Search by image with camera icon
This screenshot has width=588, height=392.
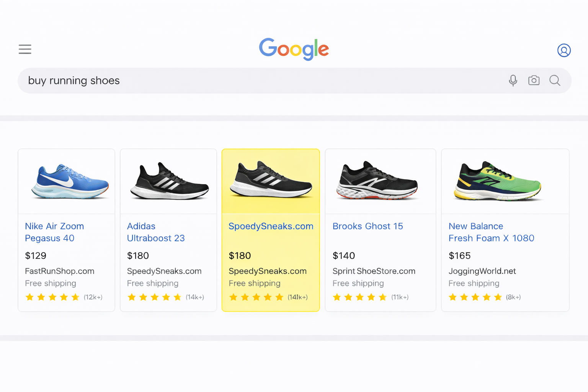click(x=534, y=80)
